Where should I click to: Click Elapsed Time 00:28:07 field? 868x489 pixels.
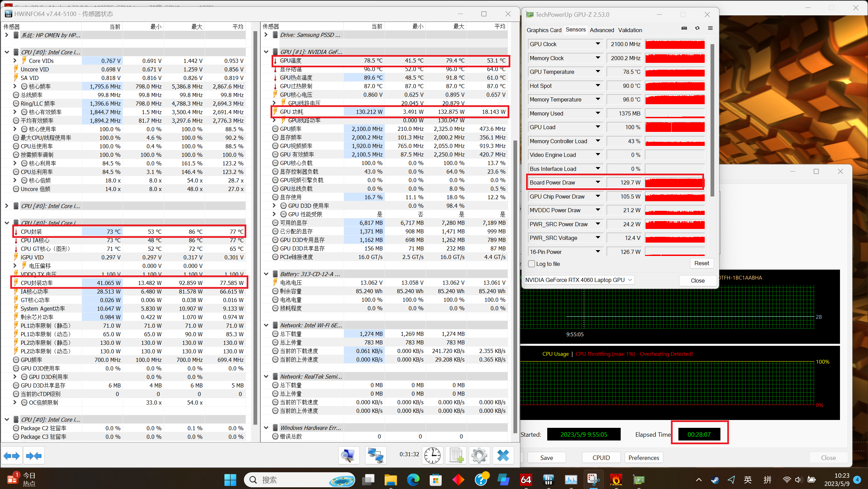click(x=699, y=434)
